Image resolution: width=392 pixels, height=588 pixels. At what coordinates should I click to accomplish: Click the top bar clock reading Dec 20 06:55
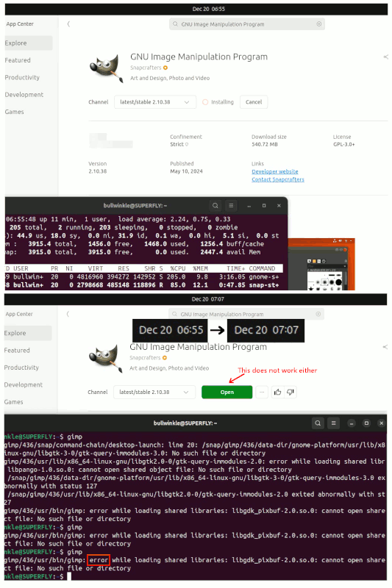click(209, 9)
